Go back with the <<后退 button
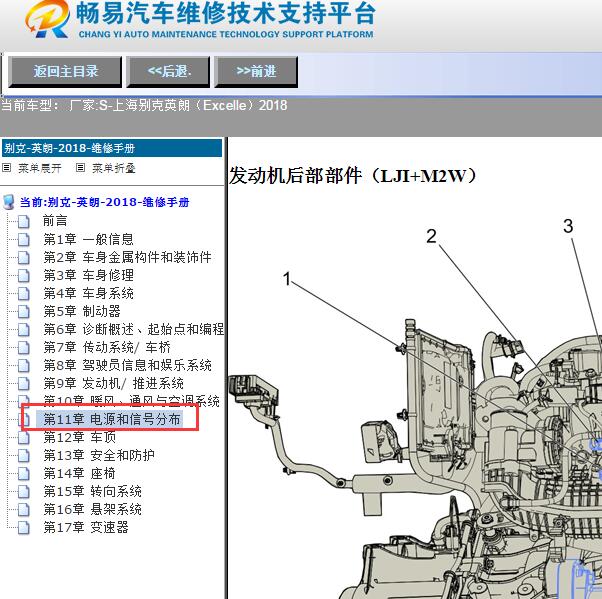 tap(168, 71)
